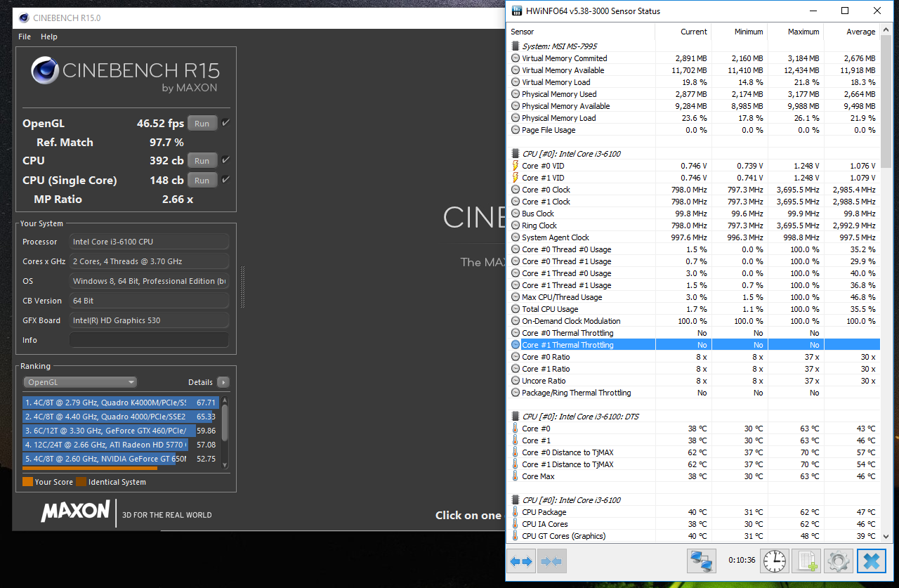Run the CPU benchmark
Viewport: 899px width, 588px height.
click(x=202, y=160)
